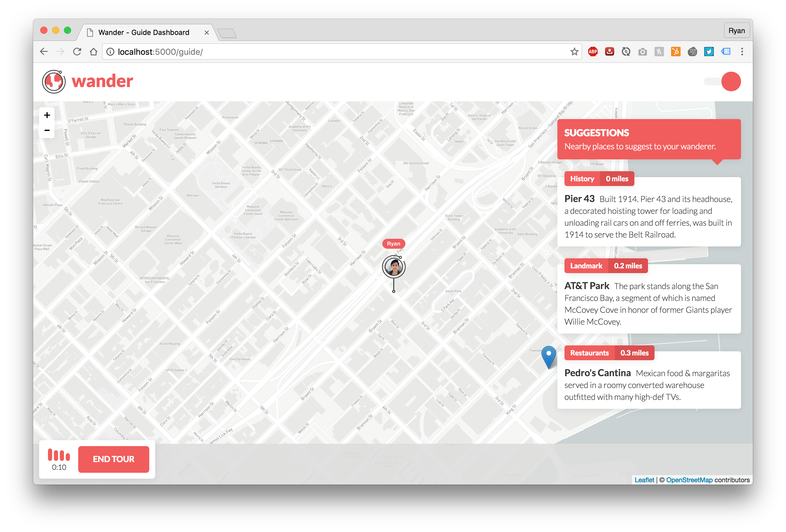Click the HubSpot extension icon
Image resolution: width=786 pixels, height=532 pixels.
click(x=676, y=52)
